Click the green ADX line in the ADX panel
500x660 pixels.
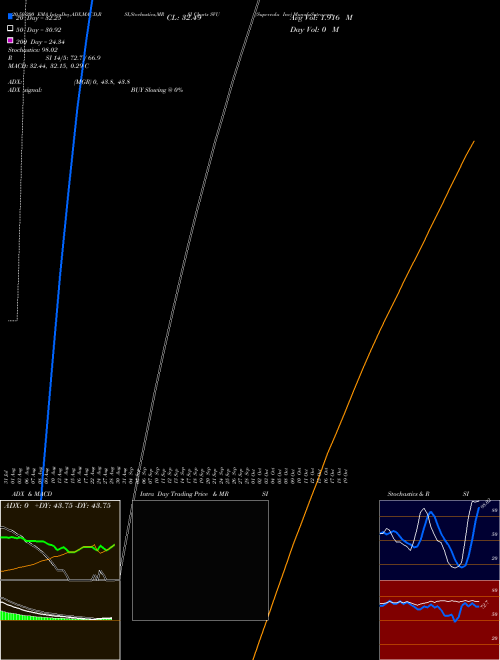click(58, 544)
